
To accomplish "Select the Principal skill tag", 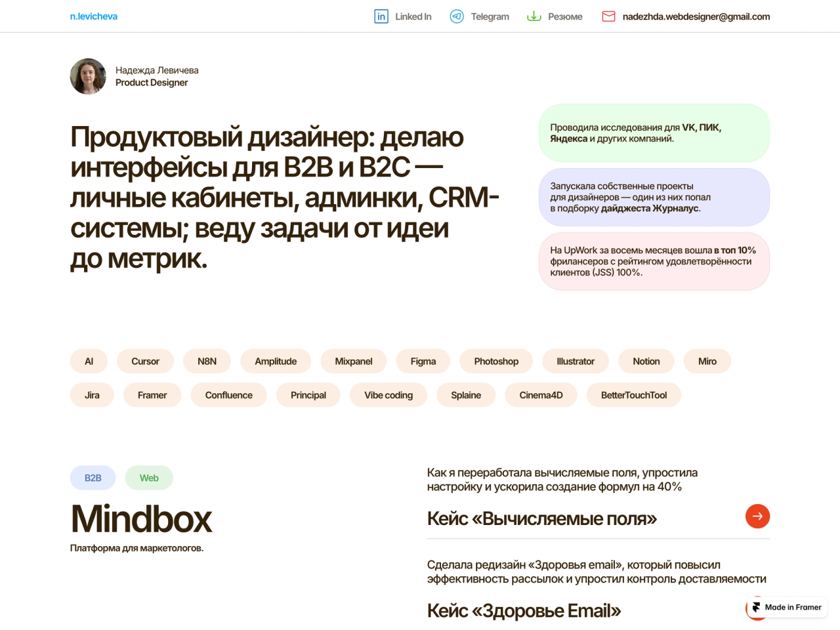I will [308, 395].
